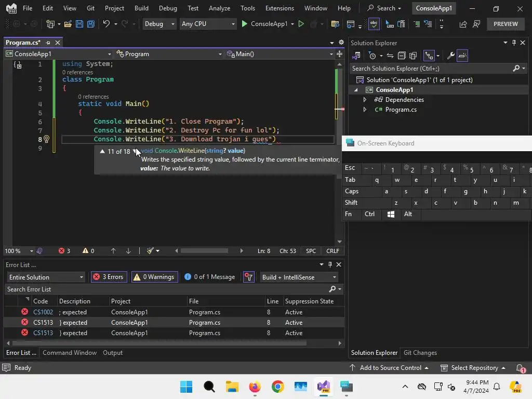Go to next issue with down arrow in editor footer

point(128,251)
